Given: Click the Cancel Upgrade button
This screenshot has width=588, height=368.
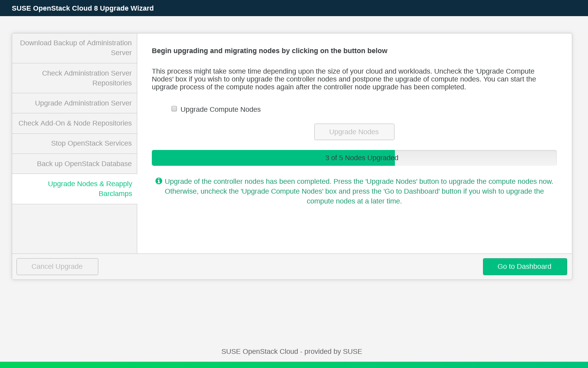Looking at the screenshot, I should (57, 266).
